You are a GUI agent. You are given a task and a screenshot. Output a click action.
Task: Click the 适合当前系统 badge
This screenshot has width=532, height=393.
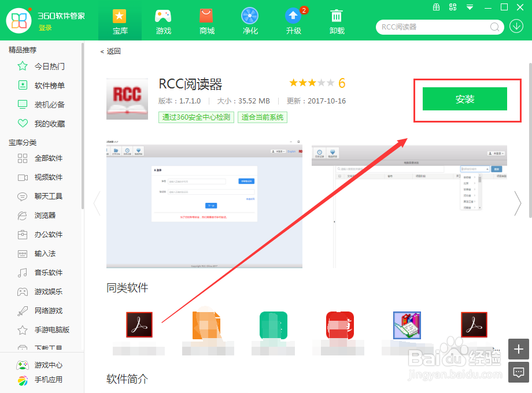[263, 117]
